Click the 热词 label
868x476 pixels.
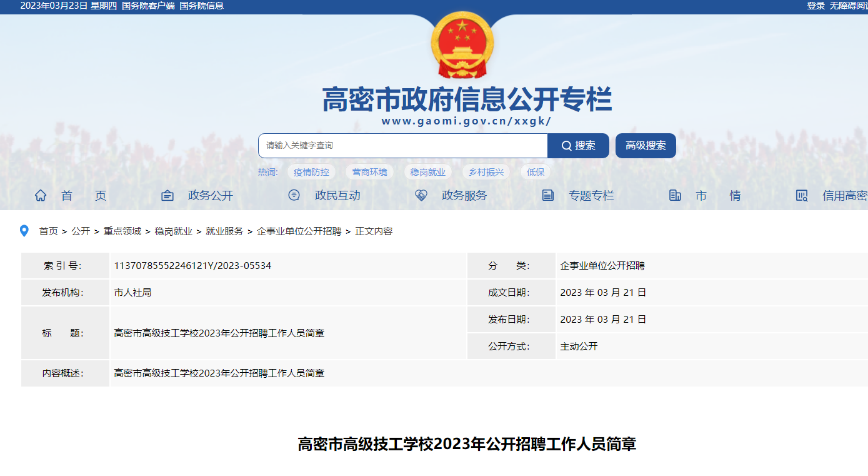point(267,172)
